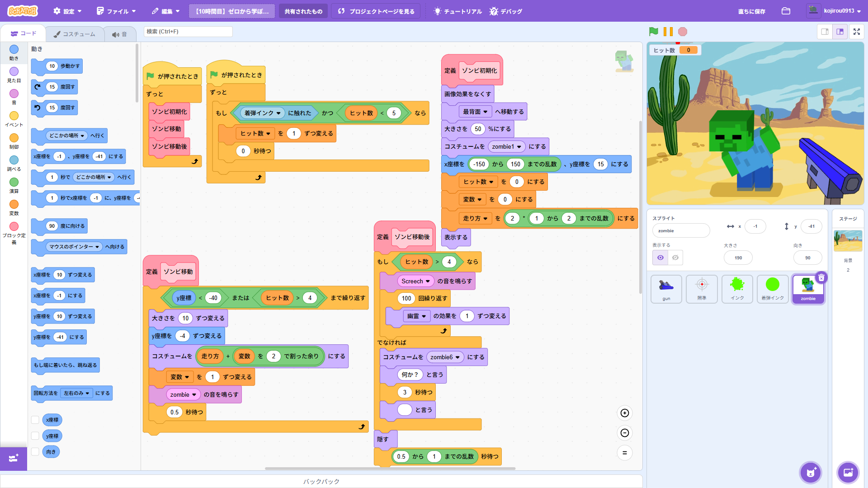Open the ファイル menu dropdown

pos(117,11)
